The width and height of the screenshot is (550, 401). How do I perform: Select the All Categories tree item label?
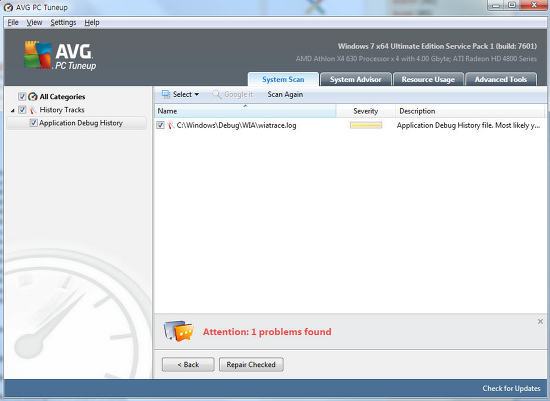click(x=62, y=96)
